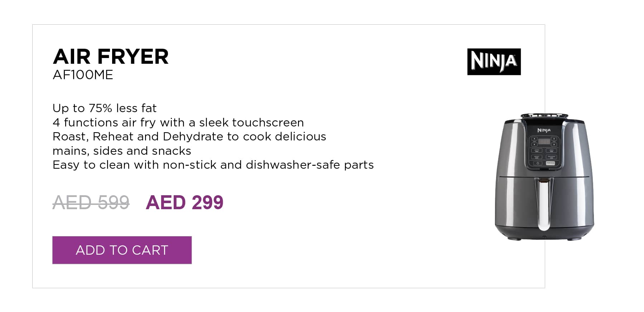Select the AIR FRYER product title
Image resolution: width=644 pixels, height=312 pixels.
click(111, 57)
